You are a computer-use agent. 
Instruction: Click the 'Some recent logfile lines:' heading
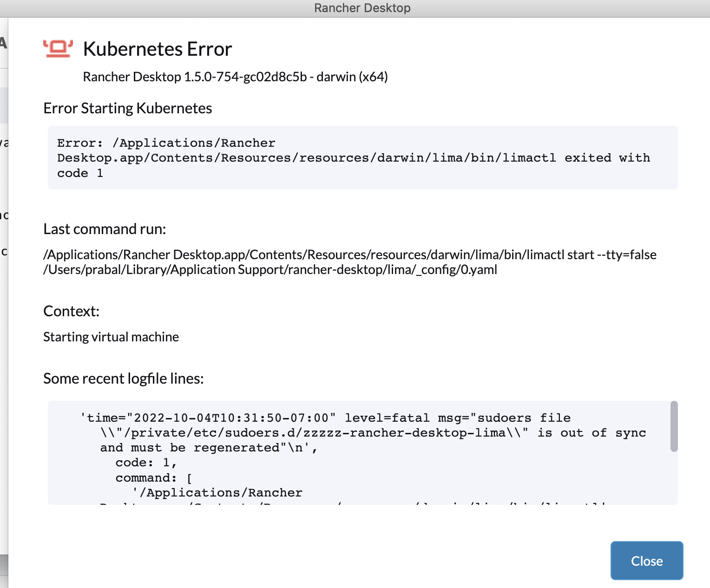tap(122, 378)
